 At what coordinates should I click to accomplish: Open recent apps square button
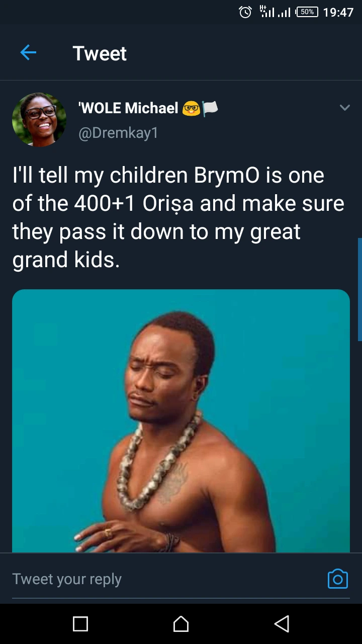pyautogui.click(x=80, y=624)
